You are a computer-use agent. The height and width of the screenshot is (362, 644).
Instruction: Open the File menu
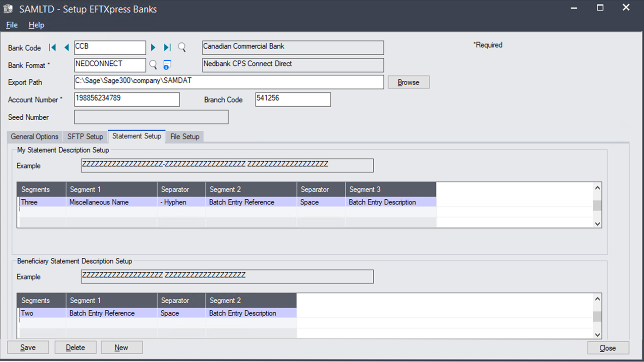[x=11, y=25]
